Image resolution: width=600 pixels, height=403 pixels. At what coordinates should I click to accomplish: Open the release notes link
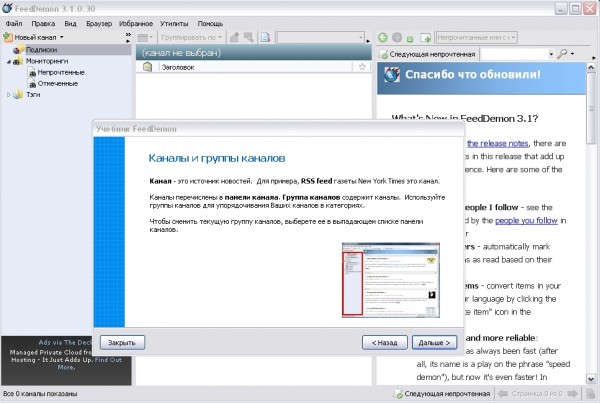pyautogui.click(x=497, y=144)
